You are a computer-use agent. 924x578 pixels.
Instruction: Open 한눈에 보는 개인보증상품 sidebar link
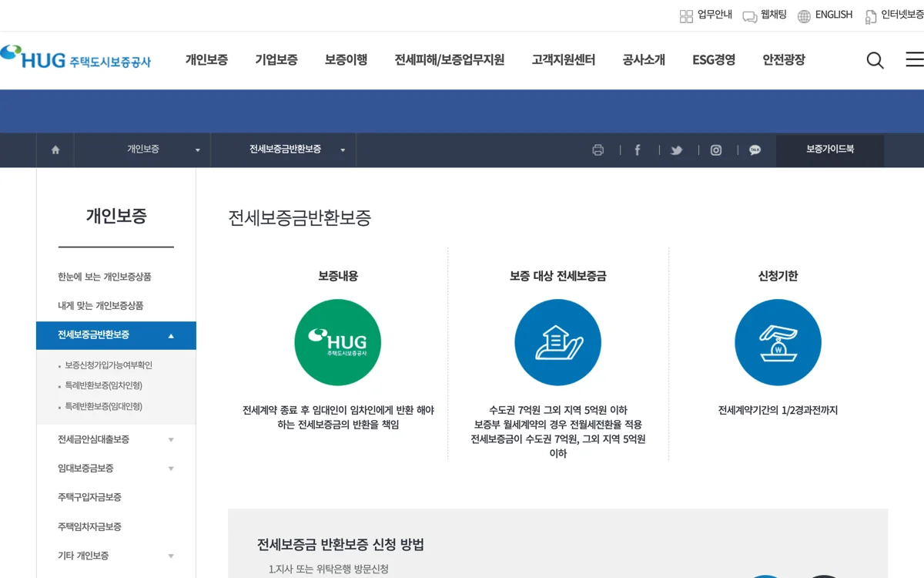pyautogui.click(x=105, y=277)
